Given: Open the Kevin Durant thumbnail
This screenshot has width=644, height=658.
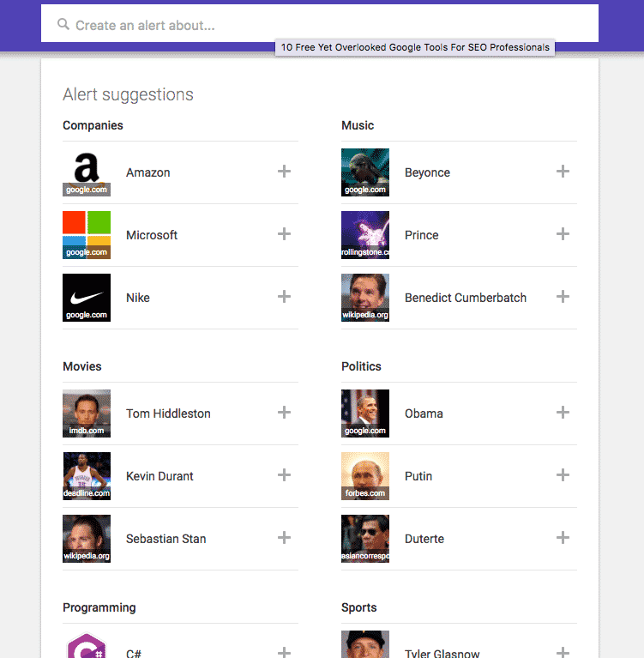Looking at the screenshot, I should pos(87,476).
